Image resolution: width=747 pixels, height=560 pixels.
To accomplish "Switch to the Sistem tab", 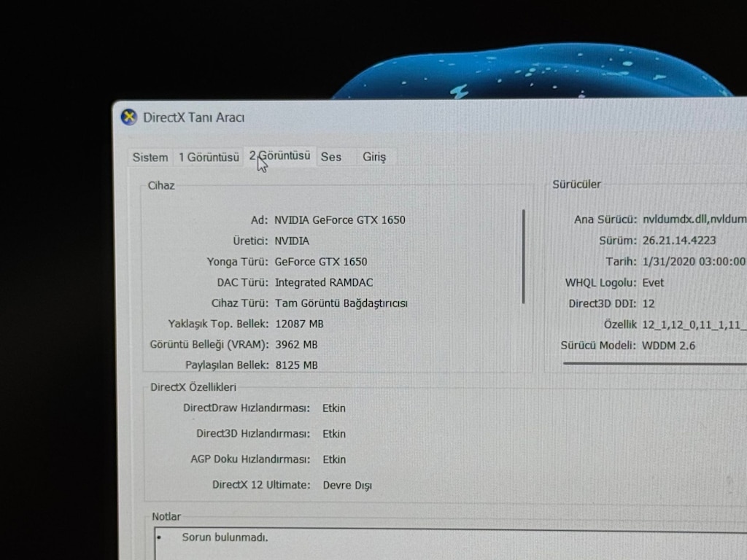I will (150, 157).
